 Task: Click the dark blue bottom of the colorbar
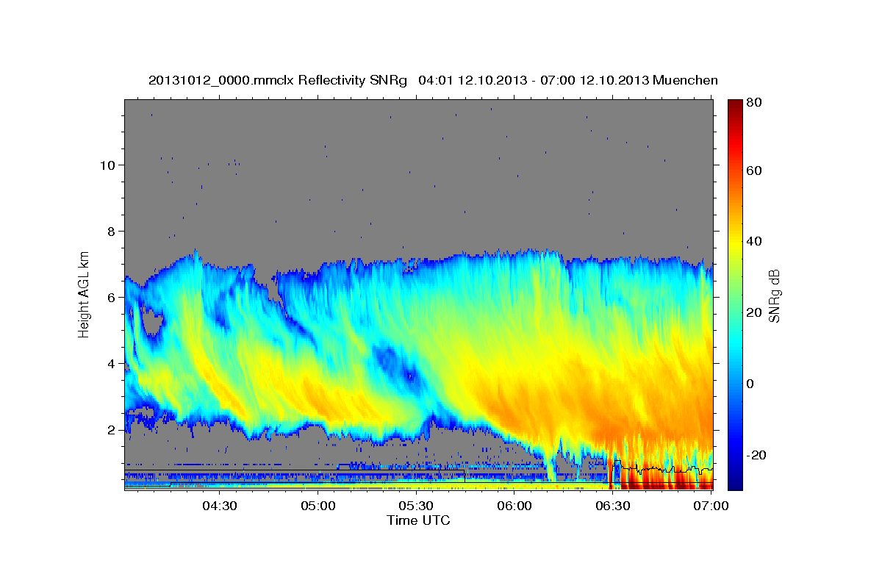point(735,481)
